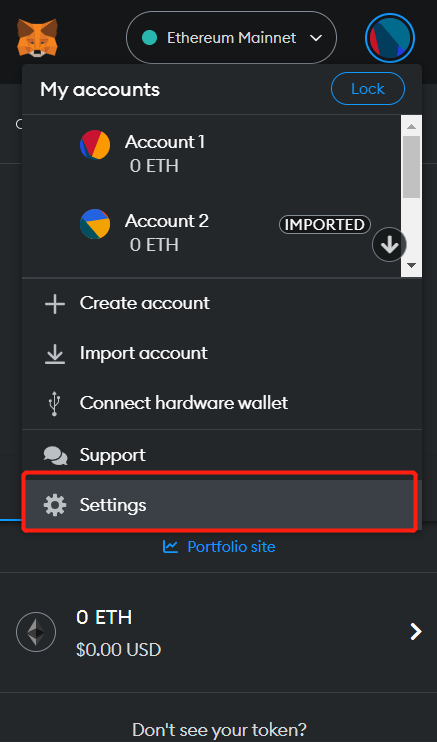Click the Account 2 identicon

coord(95,224)
